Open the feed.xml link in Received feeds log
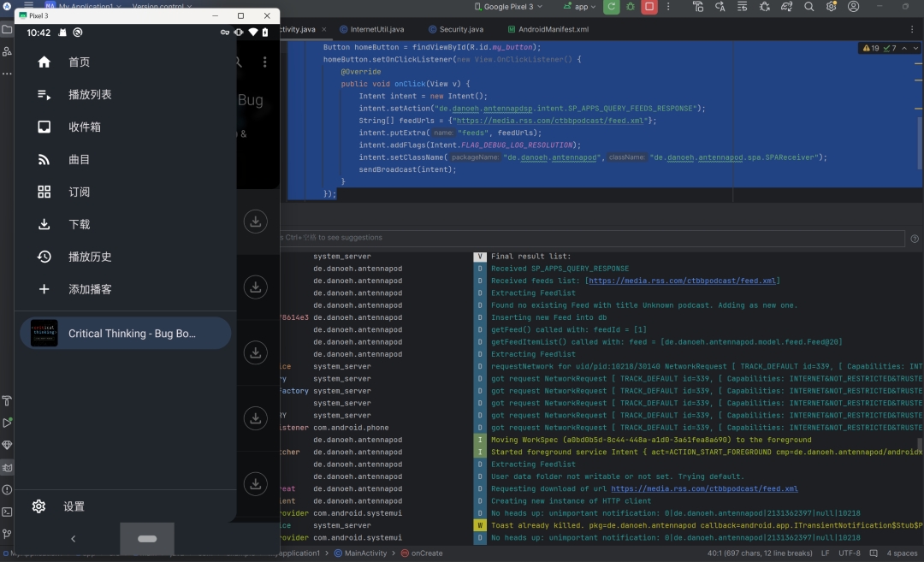The image size is (924, 562). pos(683,281)
